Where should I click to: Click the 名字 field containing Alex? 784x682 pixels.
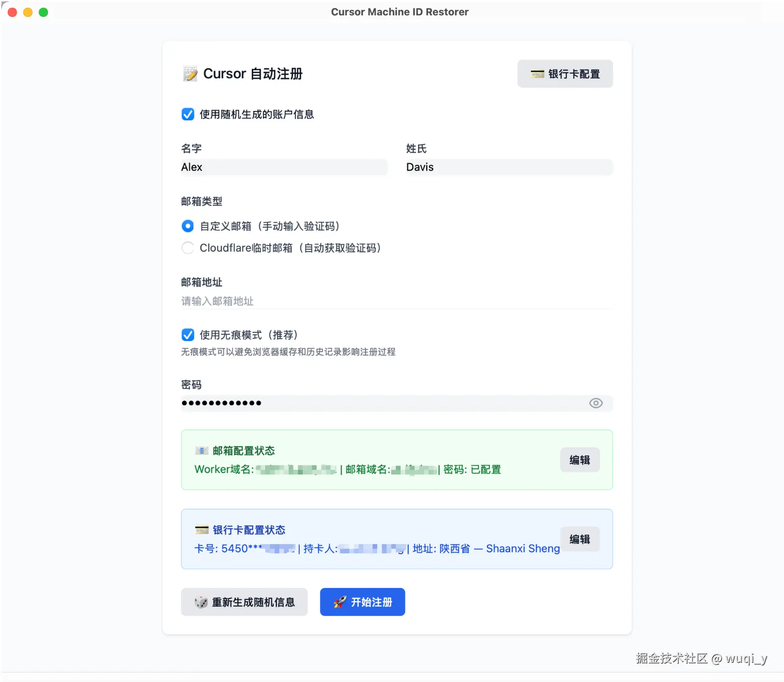coord(284,167)
